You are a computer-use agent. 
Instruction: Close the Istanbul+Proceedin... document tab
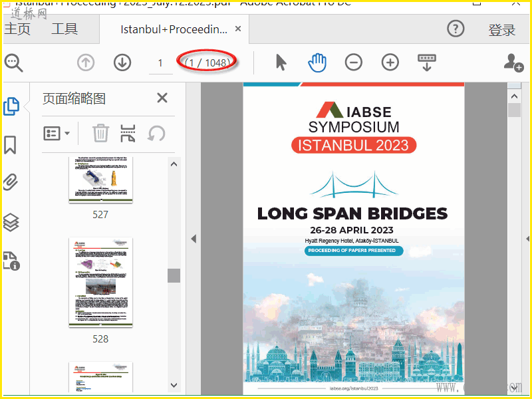(x=238, y=29)
